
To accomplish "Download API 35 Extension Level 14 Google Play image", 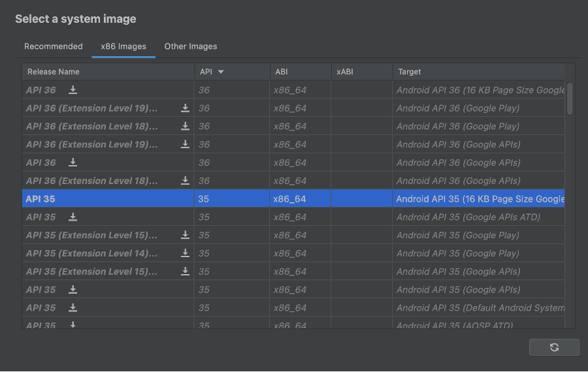I will [x=186, y=253].
